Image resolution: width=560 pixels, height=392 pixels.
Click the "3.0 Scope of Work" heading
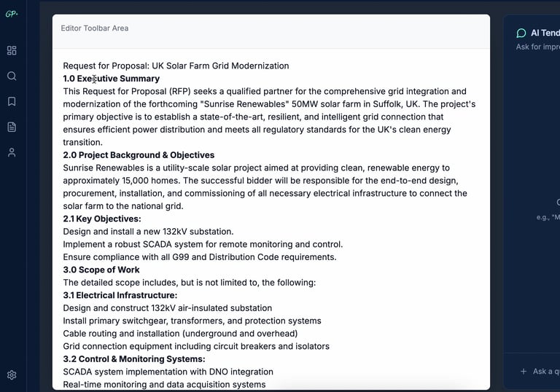click(x=101, y=270)
